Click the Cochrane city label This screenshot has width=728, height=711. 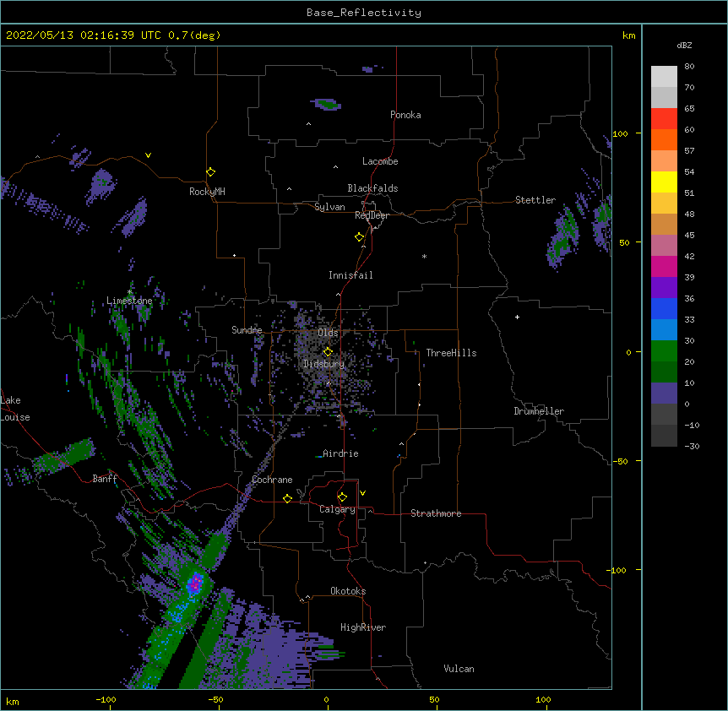pos(272,480)
